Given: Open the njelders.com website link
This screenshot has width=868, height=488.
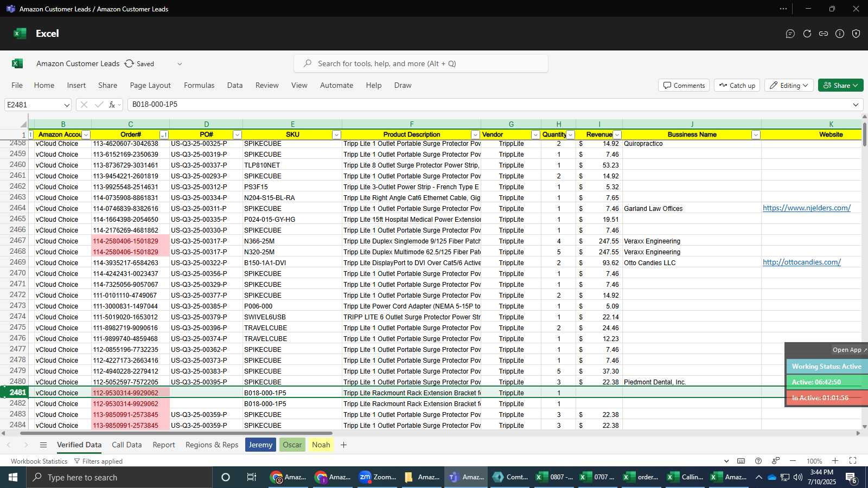Looking at the screenshot, I should pyautogui.click(x=807, y=208).
